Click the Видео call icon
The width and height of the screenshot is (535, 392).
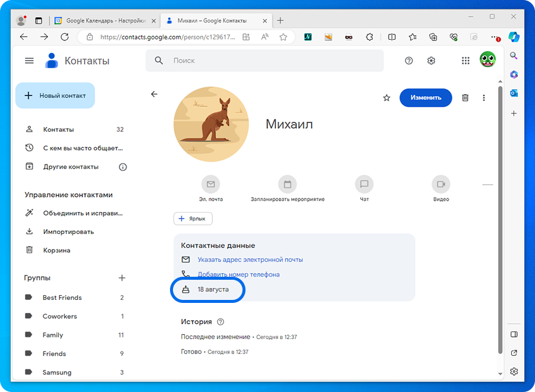pos(440,184)
